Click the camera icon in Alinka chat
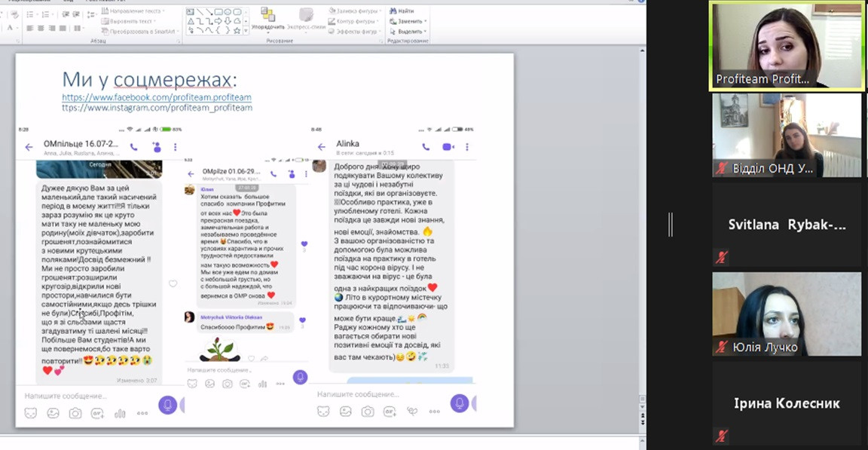868x450 pixels. click(368, 412)
